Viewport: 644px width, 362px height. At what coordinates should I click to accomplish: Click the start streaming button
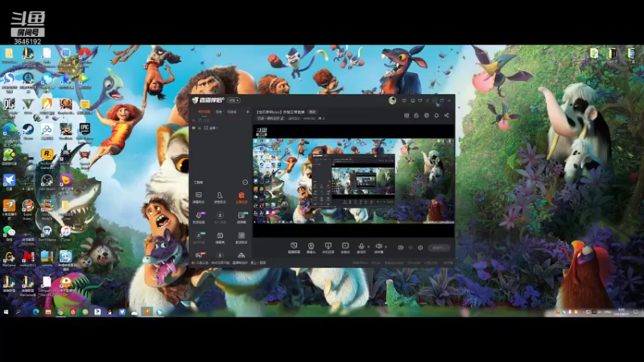click(439, 248)
